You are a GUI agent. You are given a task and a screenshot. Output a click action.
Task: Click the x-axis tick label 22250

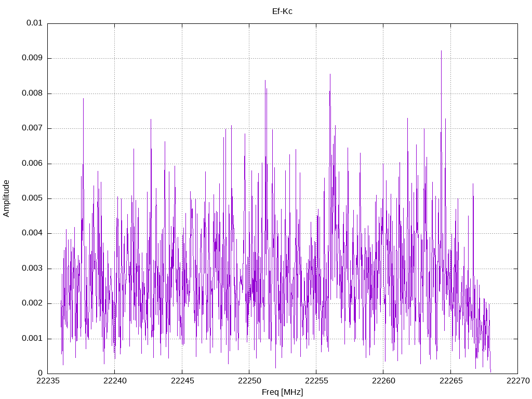click(249, 381)
